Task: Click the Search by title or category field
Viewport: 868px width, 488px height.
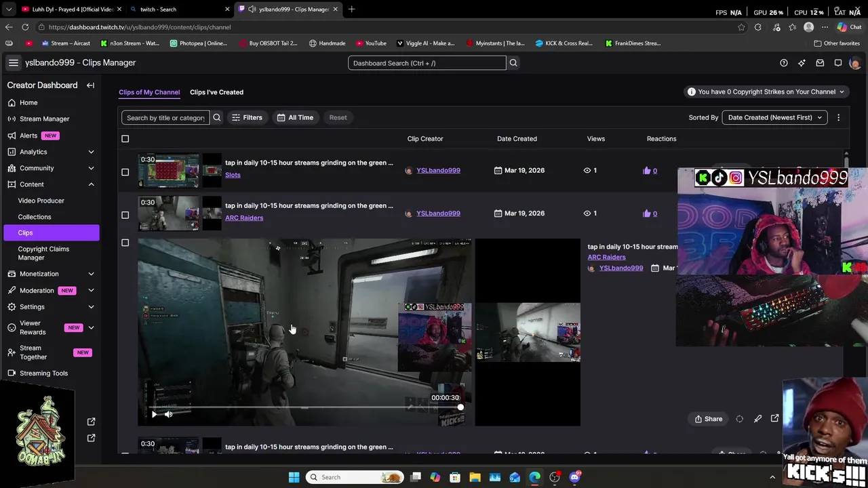Action: (165, 117)
